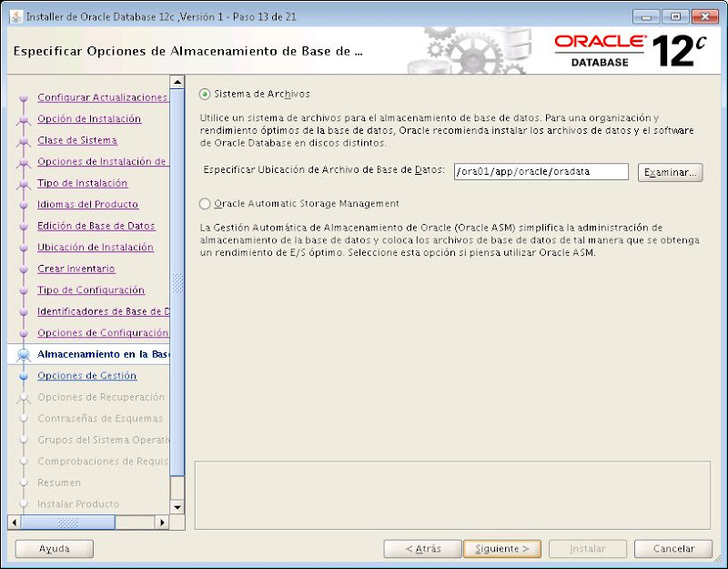Click the step bullet beside Idiomas del Producto
This screenshot has width=728, height=569.
tap(24, 205)
